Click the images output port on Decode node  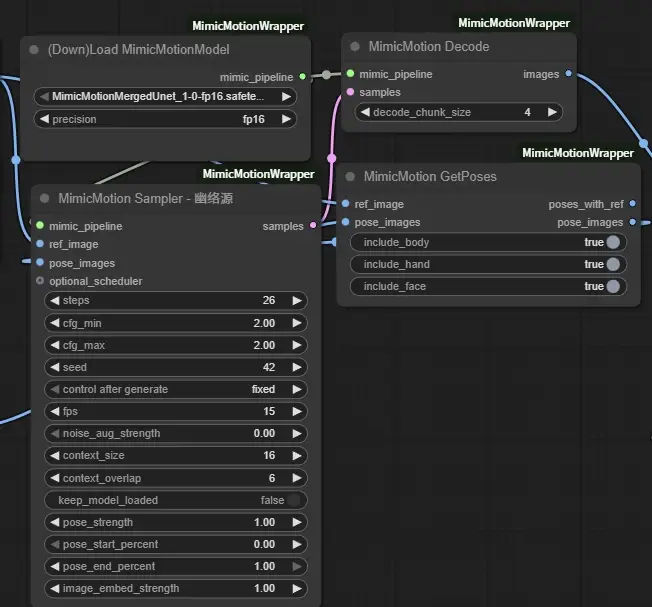point(568,74)
